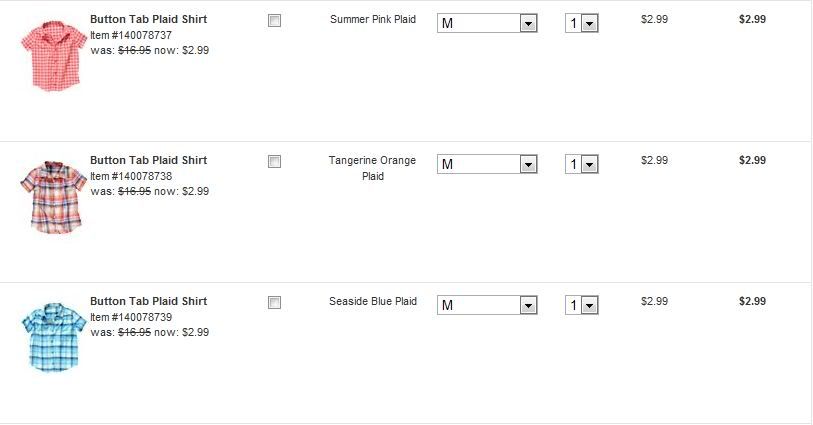Open the size dropdown for Seaside Blue Plaid

click(x=487, y=305)
